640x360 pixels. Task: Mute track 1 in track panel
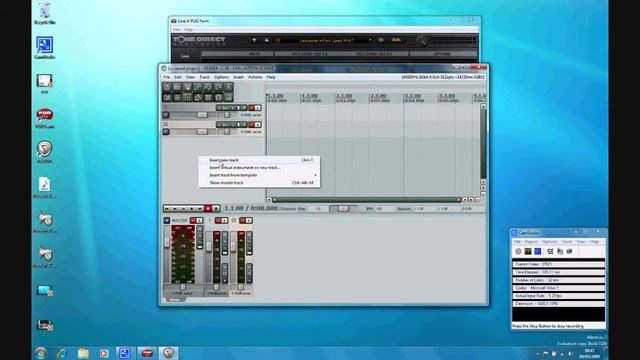(x=251, y=108)
